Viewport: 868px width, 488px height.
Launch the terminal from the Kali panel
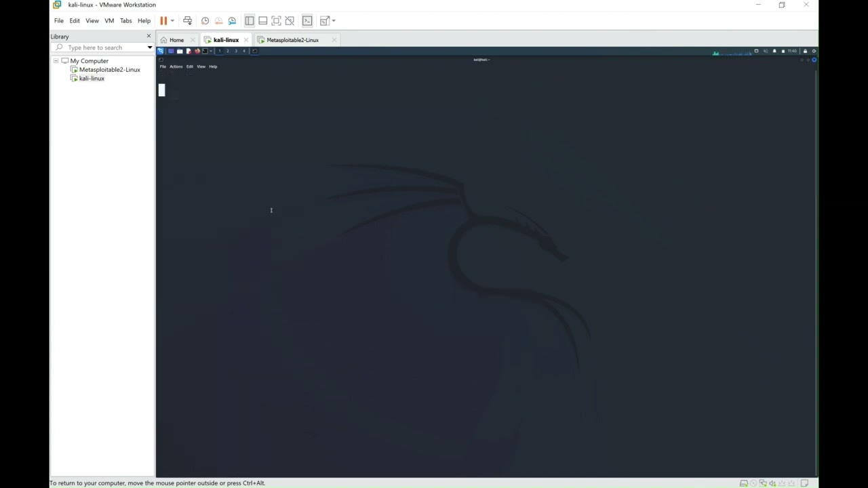click(x=205, y=51)
